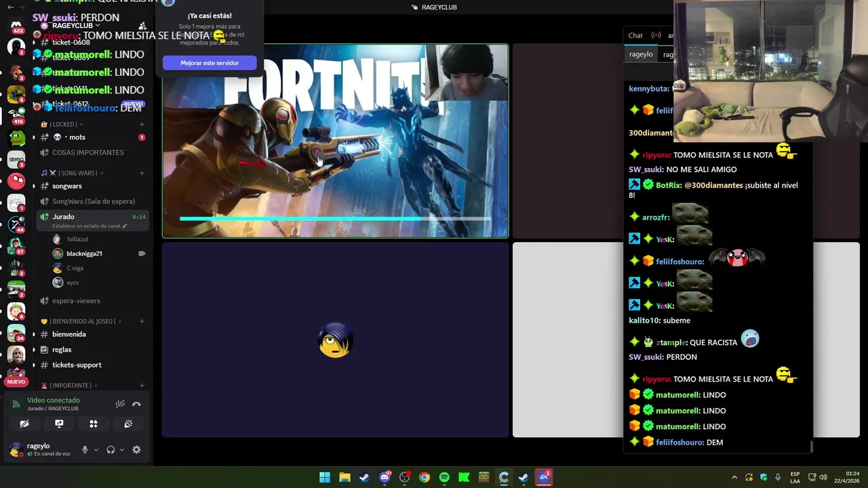The width and height of the screenshot is (868, 488).
Task: Show hidden system tray icons
Action: (x=734, y=477)
